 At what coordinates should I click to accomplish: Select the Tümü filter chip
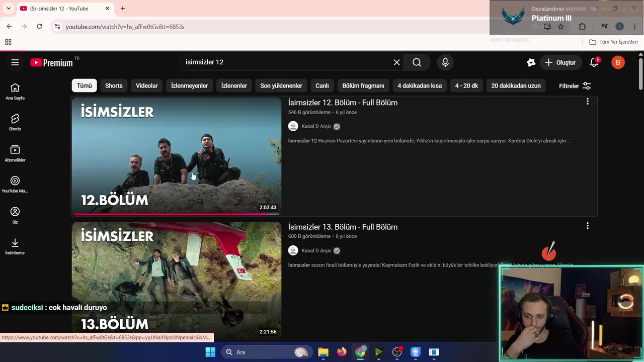pos(84,85)
